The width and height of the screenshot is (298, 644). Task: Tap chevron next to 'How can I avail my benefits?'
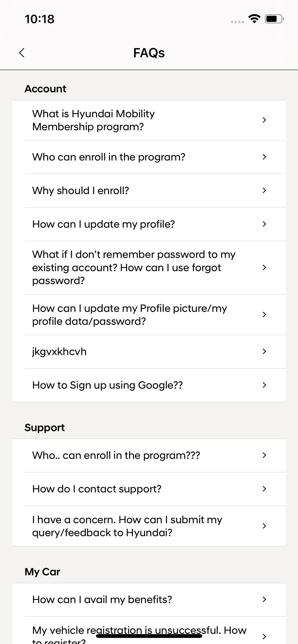point(264,599)
